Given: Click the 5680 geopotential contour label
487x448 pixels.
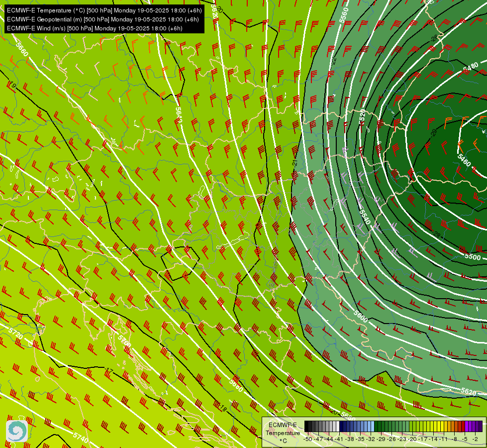Looking at the screenshot, I should pyautogui.click(x=236, y=385).
